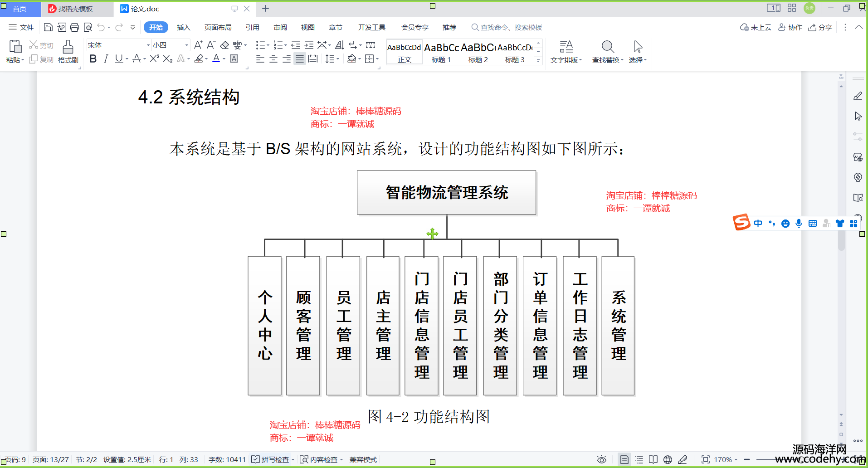
Task: Undo the last action
Action: [101, 27]
